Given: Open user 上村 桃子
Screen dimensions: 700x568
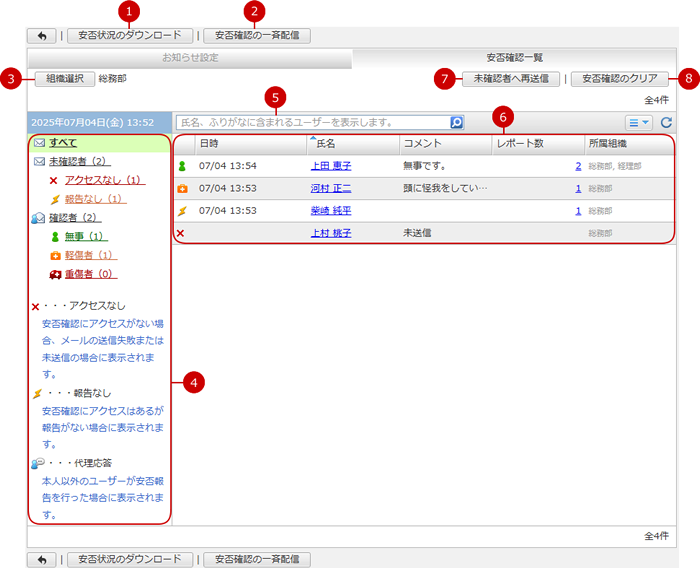Looking at the screenshot, I should [x=331, y=233].
